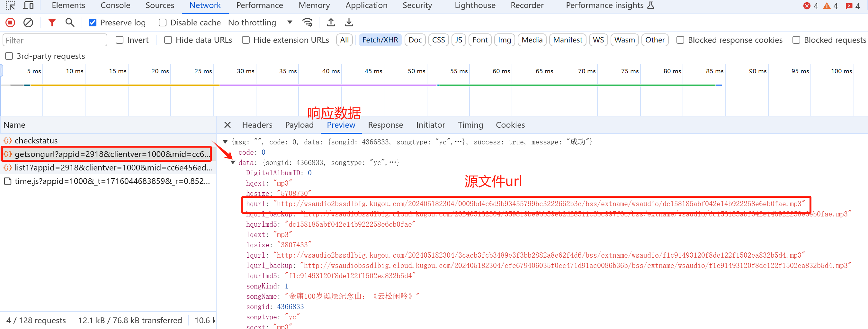Select the All request type filter
The image size is (868, 329).
345,40
